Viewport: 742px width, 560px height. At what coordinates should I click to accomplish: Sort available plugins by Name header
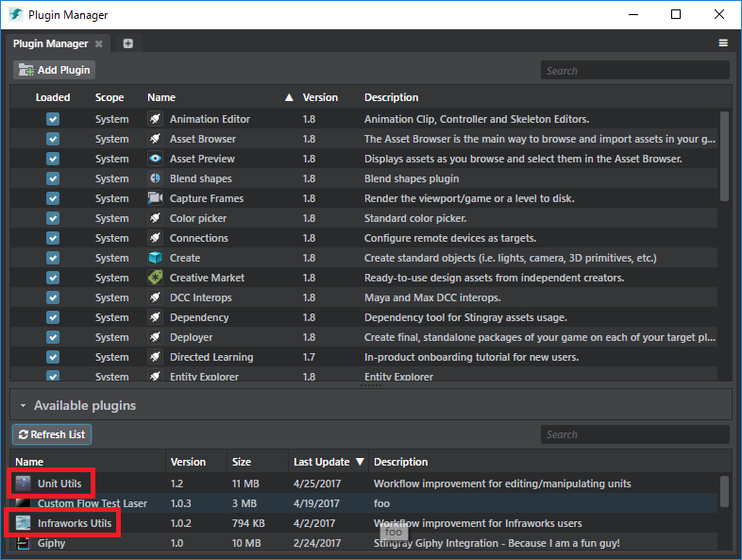(x=29, y=462)
